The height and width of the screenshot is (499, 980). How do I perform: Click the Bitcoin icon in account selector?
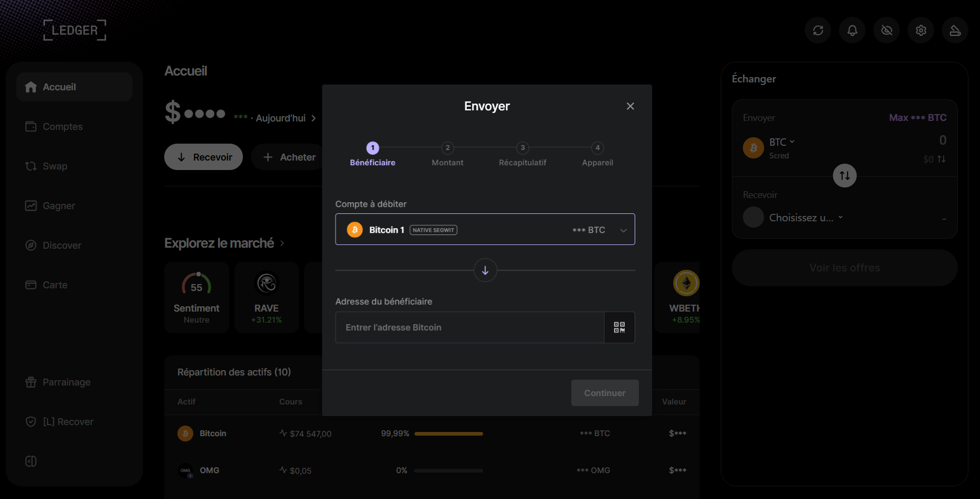coord(355,230)
